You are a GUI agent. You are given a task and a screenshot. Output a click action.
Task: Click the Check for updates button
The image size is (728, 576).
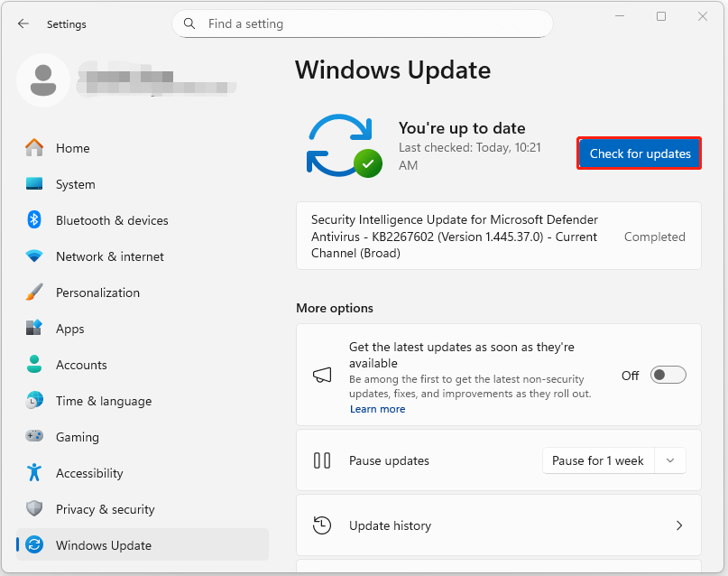point(639,153)
